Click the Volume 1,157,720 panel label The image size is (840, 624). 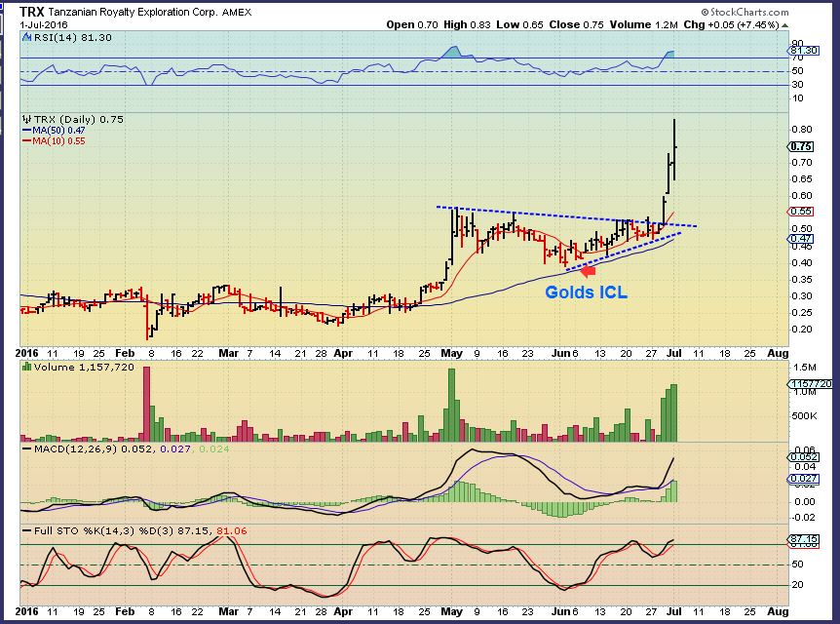(x=84, y=367)
